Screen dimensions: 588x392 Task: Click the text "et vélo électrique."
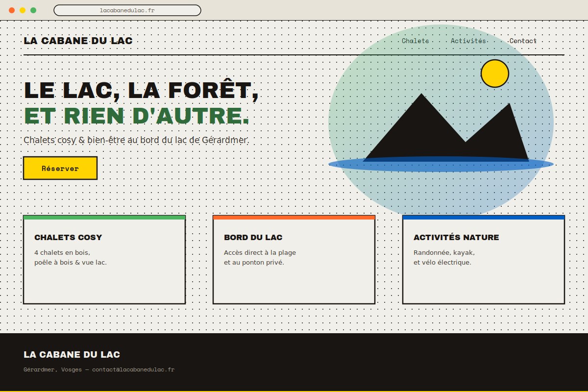442,262
